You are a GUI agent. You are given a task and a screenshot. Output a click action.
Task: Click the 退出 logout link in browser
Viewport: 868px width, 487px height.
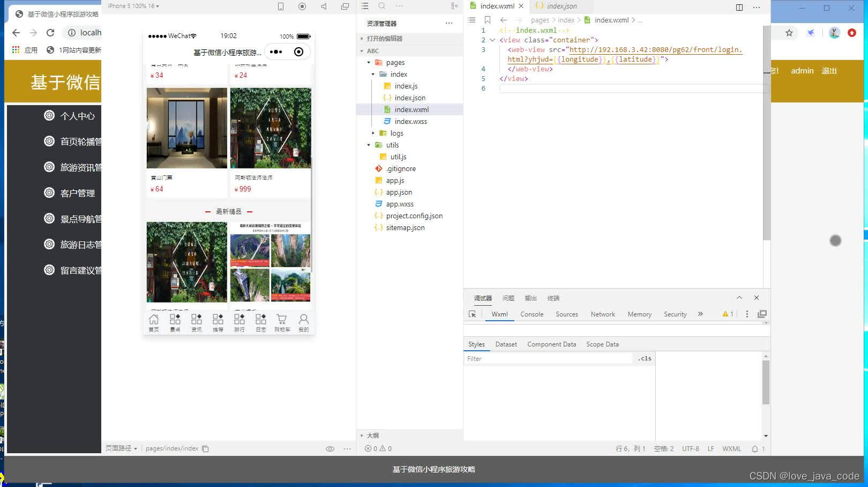point(829,71)
